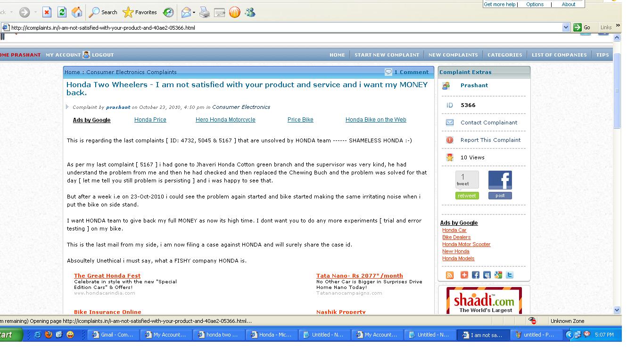Screen dimensions: 644x362
Task: Click the comment bubble icon
Action: (388, 72)
